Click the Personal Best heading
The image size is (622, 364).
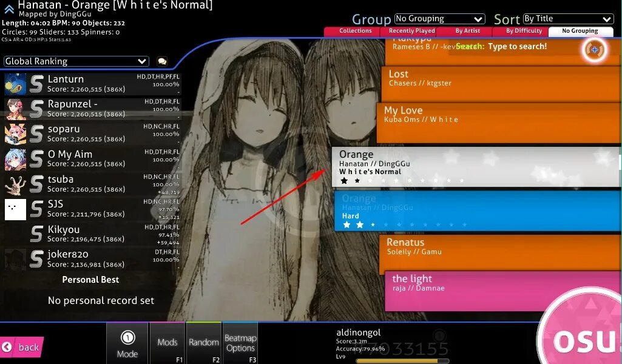(x=90, y=280)
